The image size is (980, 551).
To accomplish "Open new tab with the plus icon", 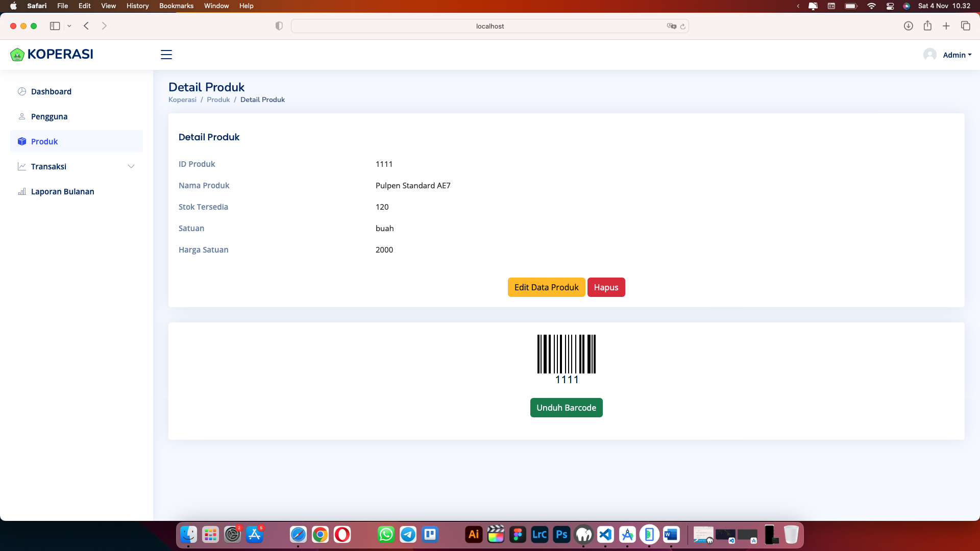I will click(946, 26).
